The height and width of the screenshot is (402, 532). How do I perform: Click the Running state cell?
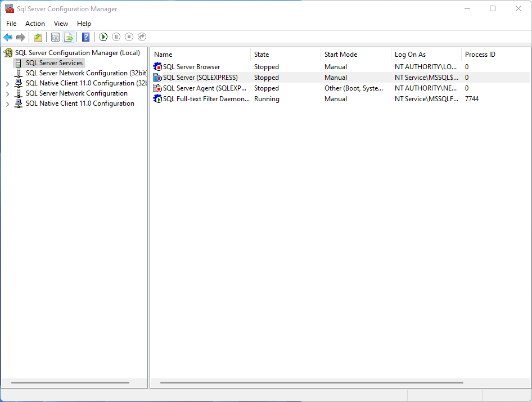[x=267, y=99]
